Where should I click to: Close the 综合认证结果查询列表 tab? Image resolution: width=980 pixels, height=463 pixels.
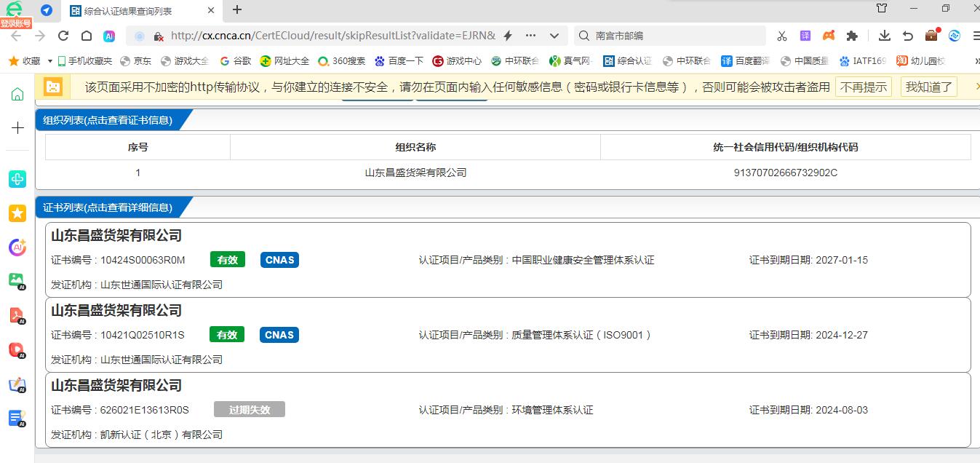211,11
